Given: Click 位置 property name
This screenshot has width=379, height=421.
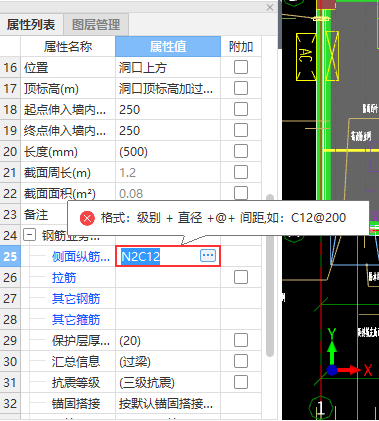Looking at the screenshot, I should click(36, 68).
